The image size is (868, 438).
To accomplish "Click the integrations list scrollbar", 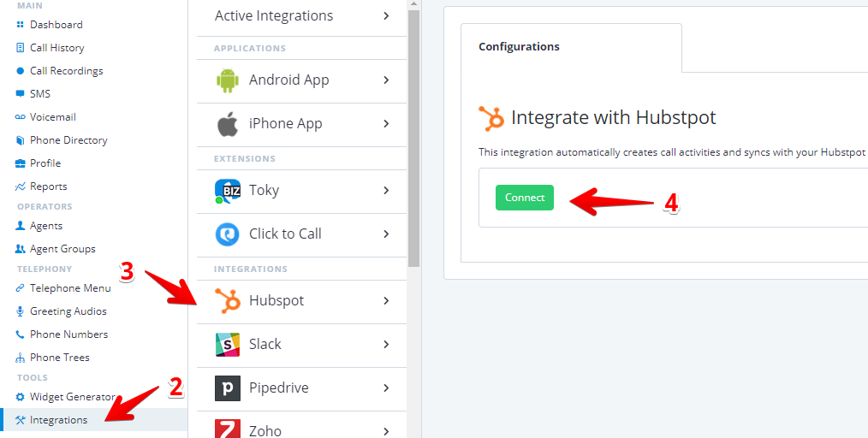I will (x=413, y=137).
